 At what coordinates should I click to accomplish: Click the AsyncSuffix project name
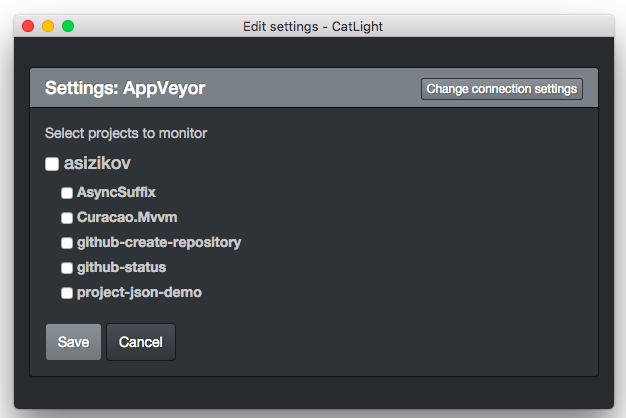pos(116,192)
